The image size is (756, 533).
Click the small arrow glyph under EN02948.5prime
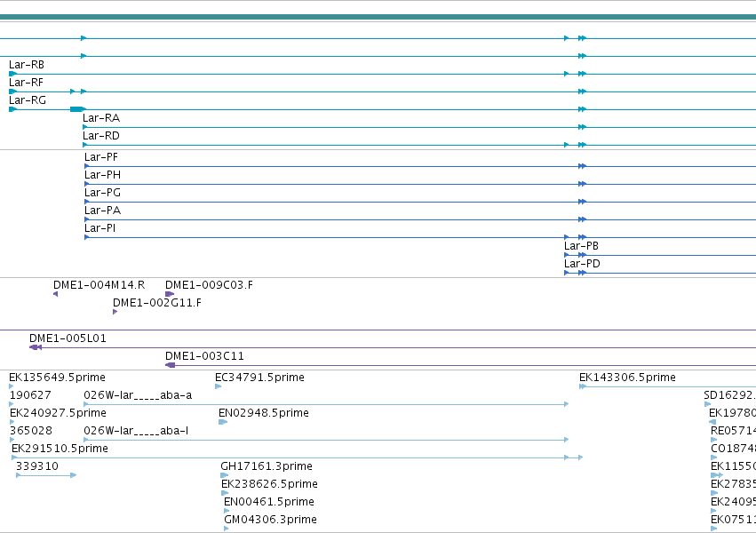click(x=223, y=422)
